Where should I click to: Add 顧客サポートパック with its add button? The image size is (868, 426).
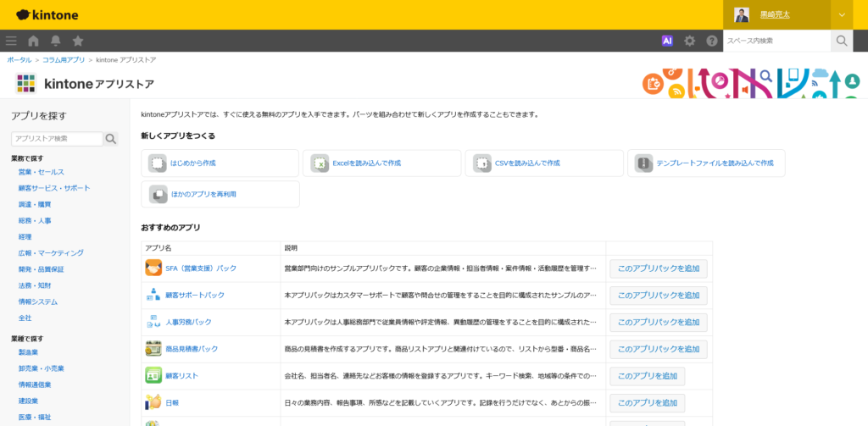(x=659, y=296)
